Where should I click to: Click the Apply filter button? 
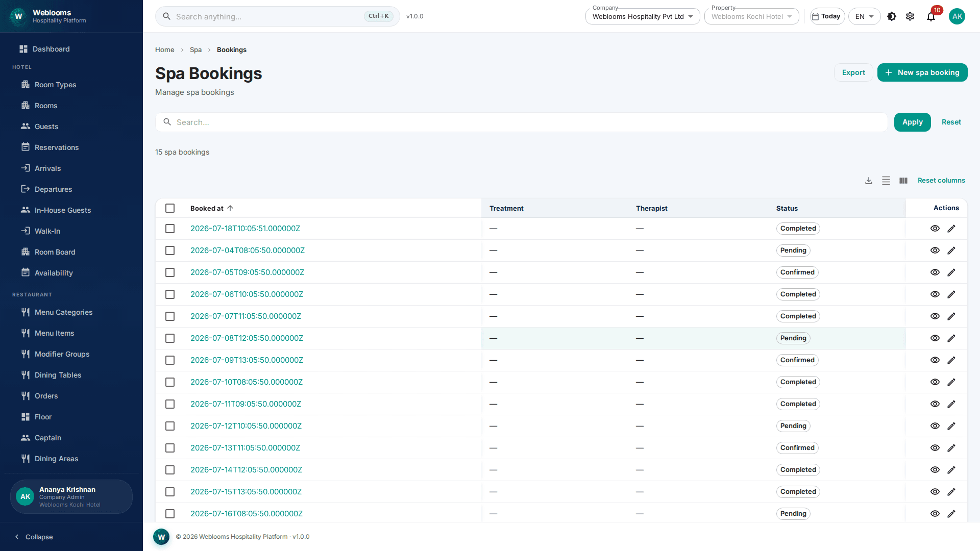click(x=913, y=122)
